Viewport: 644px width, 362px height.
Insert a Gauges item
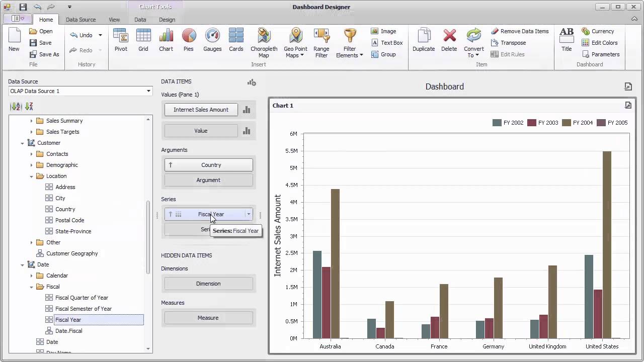212,40
